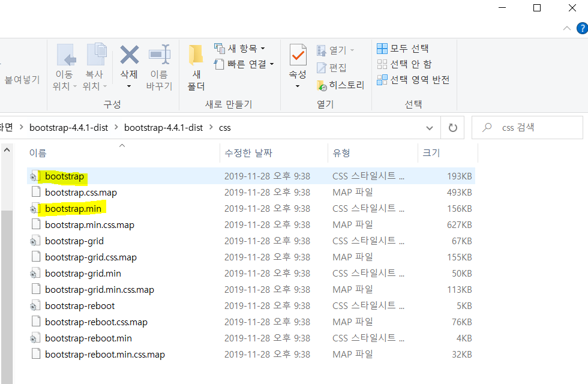Viewport: 588px width, 384px height.
Task: Click the Paste (붙여넣기) button
Action: coord(22,79)
